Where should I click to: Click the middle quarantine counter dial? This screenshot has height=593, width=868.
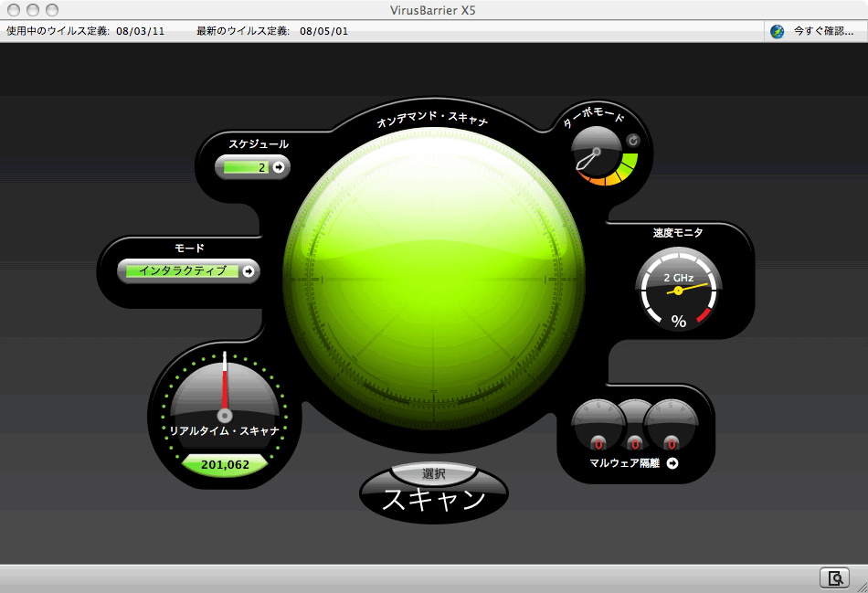[635, 427]
